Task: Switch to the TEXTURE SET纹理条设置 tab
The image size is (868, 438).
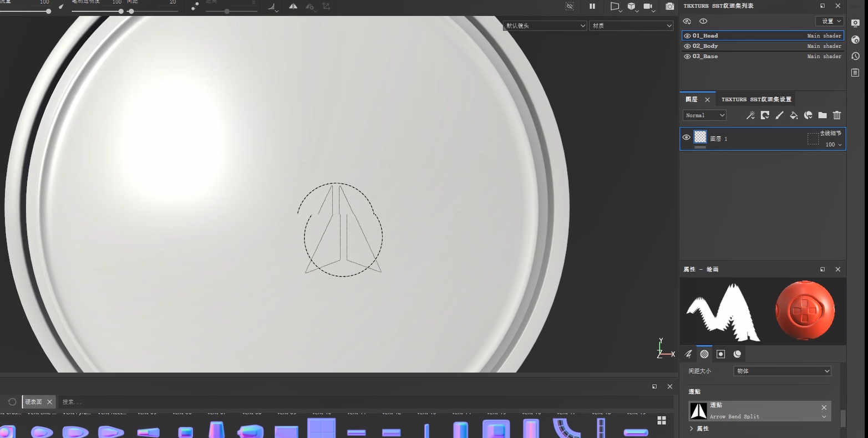Action: (756, 99)
